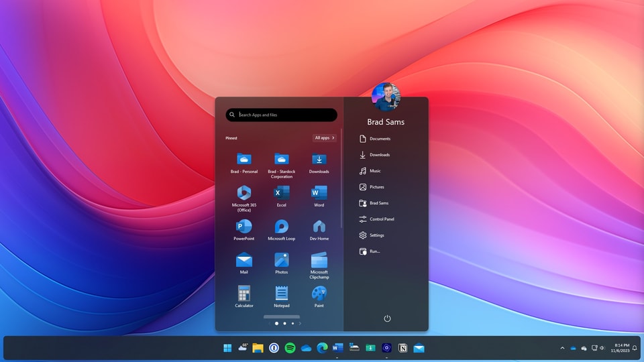
Task: Open Microsoft Loop from pinned apps
Action: click(281, 230)
